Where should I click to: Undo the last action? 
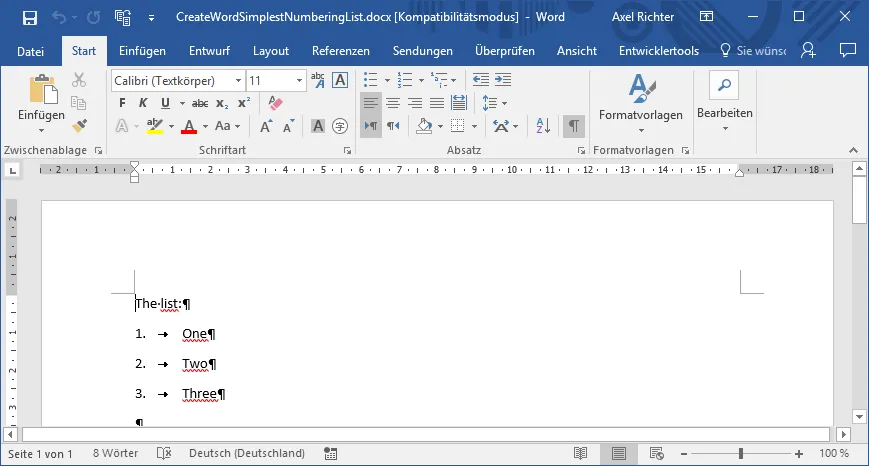(59, 18)
